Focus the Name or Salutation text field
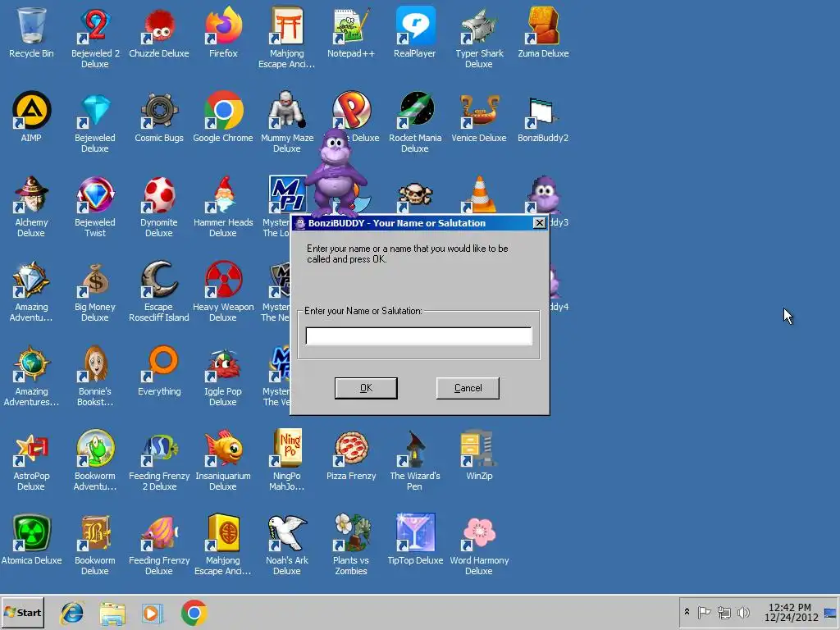Screen dimensions: 840x630 (418, 336)
